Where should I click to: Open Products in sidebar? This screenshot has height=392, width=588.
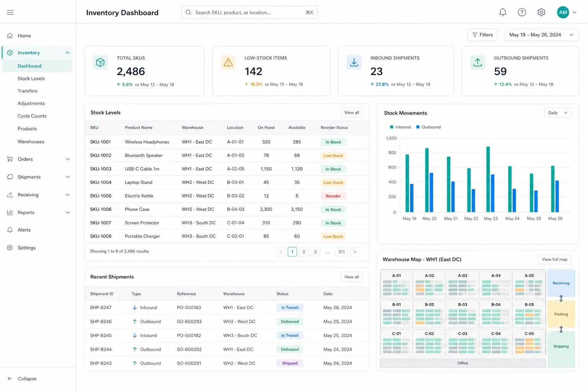point(27,129)
